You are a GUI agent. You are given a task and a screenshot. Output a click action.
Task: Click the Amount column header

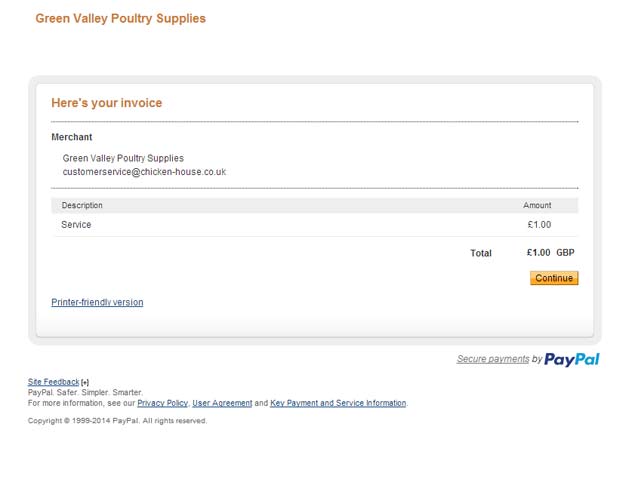(x=537, y=205)
